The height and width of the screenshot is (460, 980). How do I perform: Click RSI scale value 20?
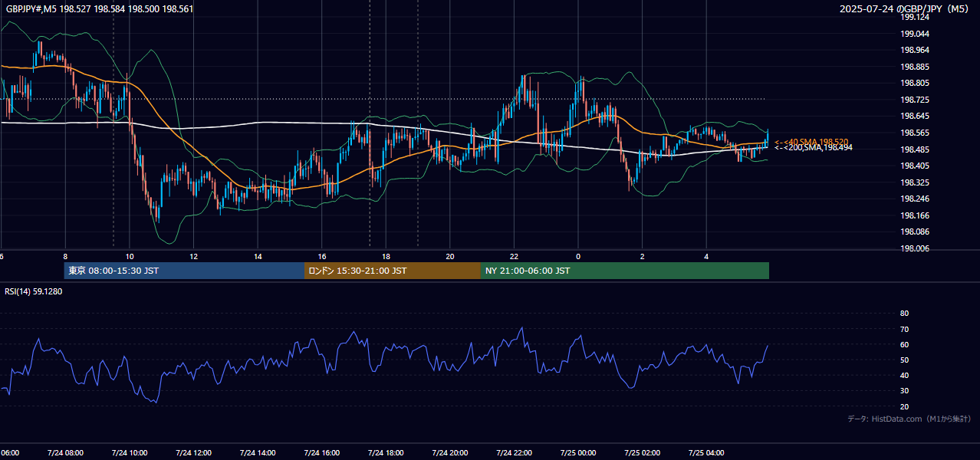(x=904, y=406)
